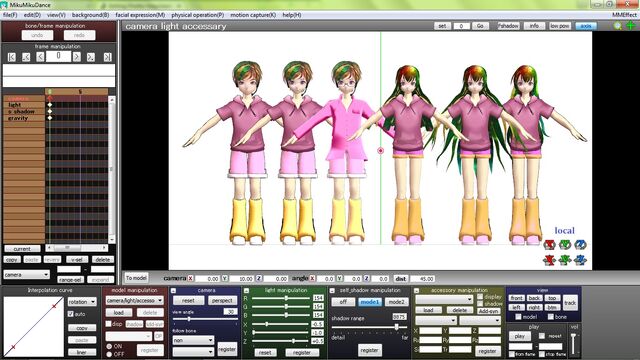The image size is (640, 360).
Task: Collapse the camera panel
Action: pos(173,291)
